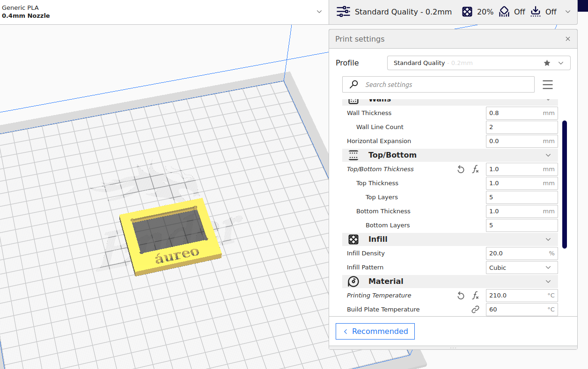This screenshot has height=369, width=588.
Task: Click the Top/Bottom category icon
Action: 353,155
